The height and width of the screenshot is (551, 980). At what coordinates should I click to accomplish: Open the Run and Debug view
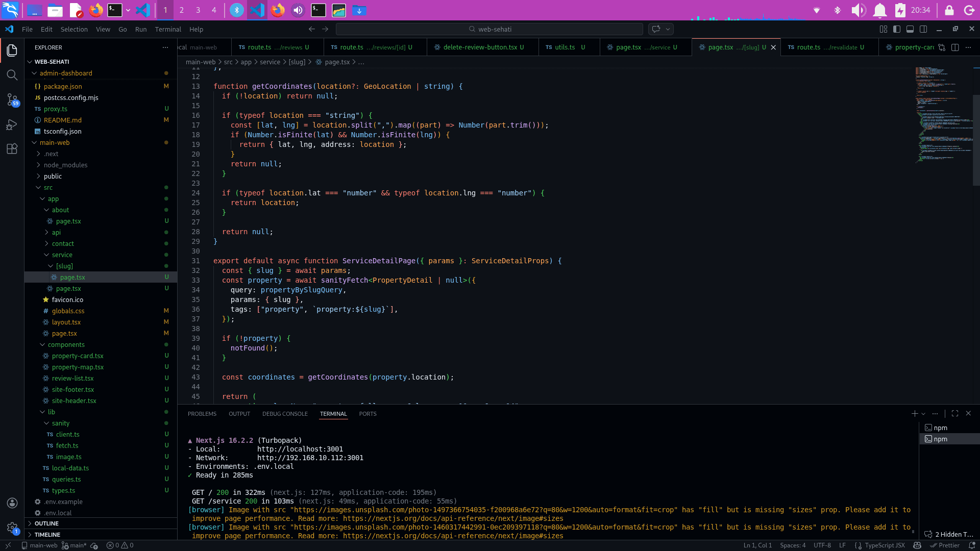[x=12, y=124]
